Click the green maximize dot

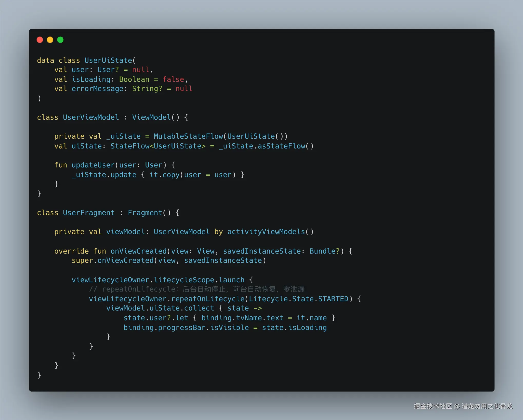point(60,40)
